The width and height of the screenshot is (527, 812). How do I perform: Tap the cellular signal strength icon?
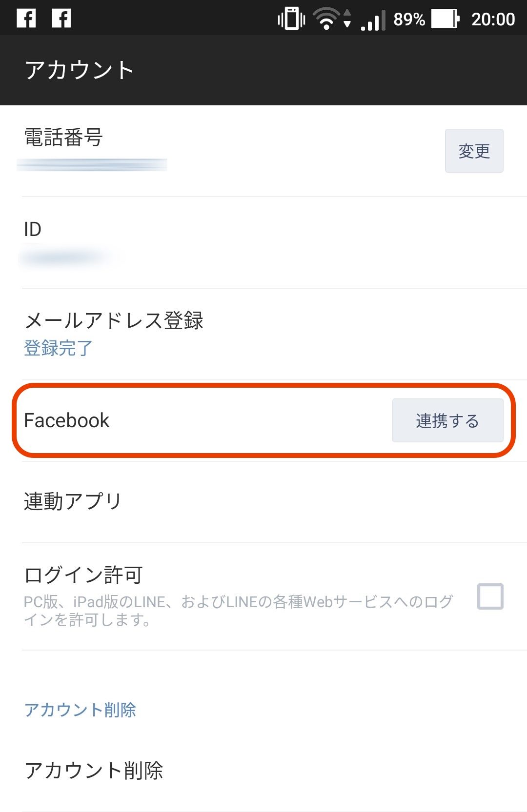pos(373,20)
